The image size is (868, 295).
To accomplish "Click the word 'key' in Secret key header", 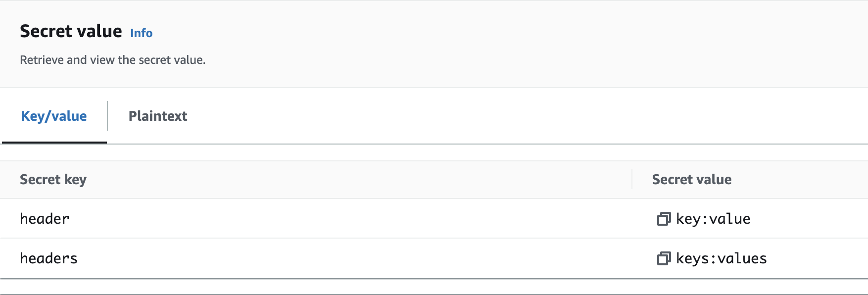I will click(x=75, y=180).
